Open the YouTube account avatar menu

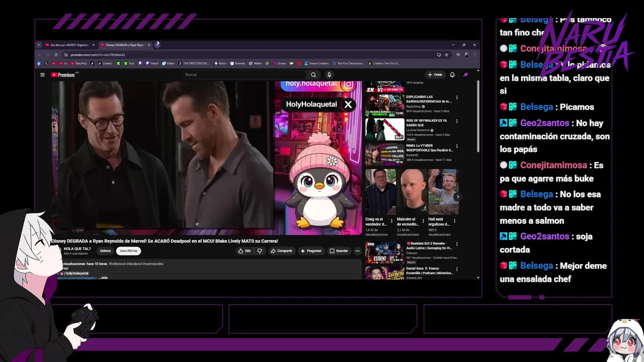click(466, 75)
